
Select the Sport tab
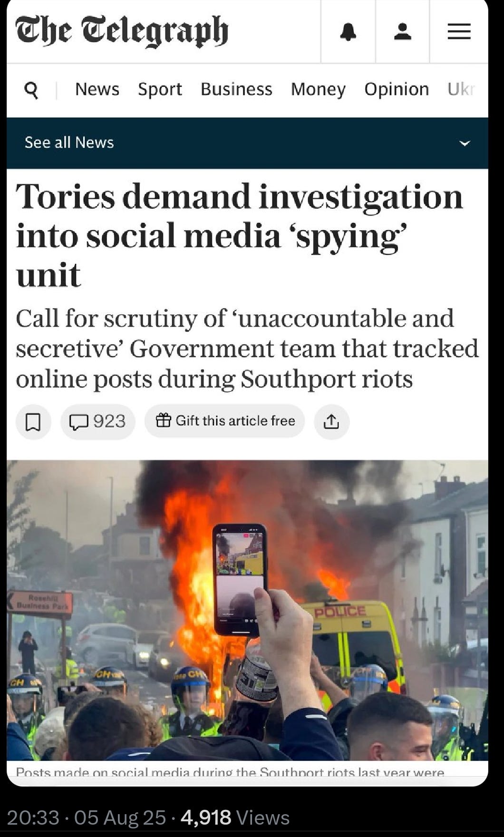(x=160, y=89)
